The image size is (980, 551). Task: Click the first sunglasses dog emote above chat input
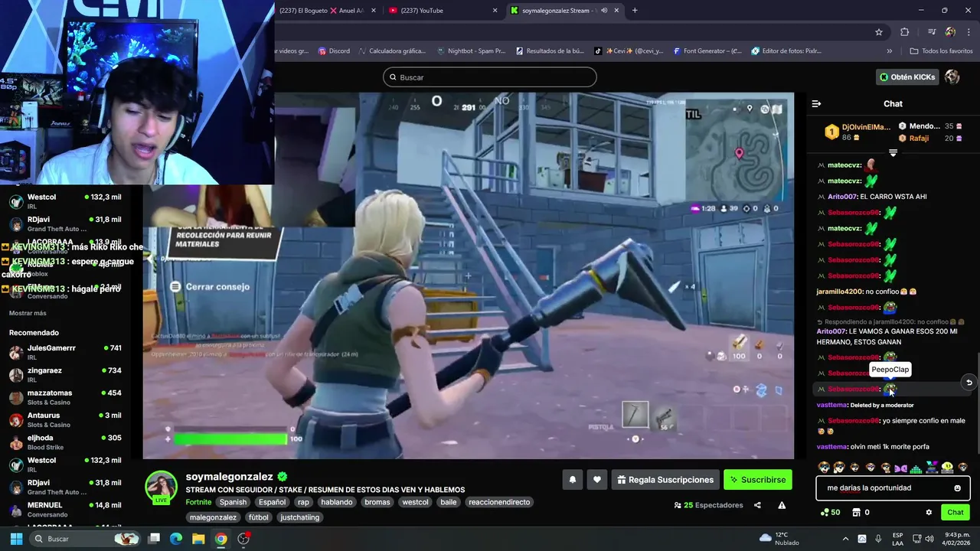point(824,467)
